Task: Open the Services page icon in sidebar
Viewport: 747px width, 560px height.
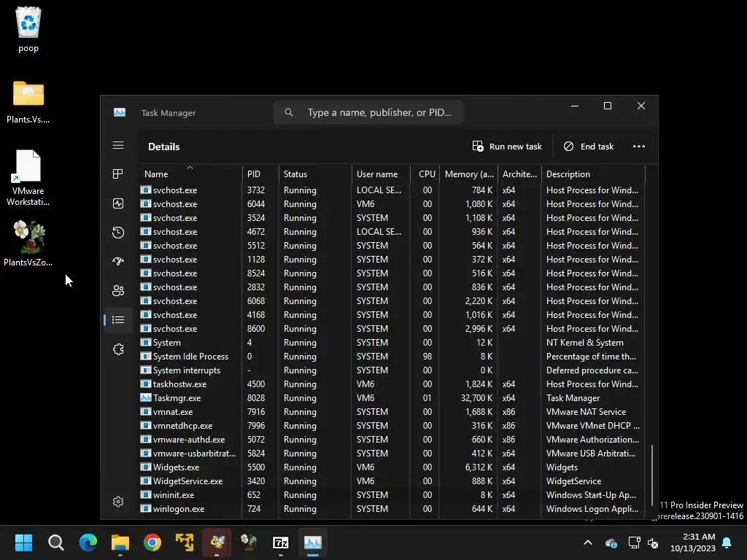Action: point(118,349)
